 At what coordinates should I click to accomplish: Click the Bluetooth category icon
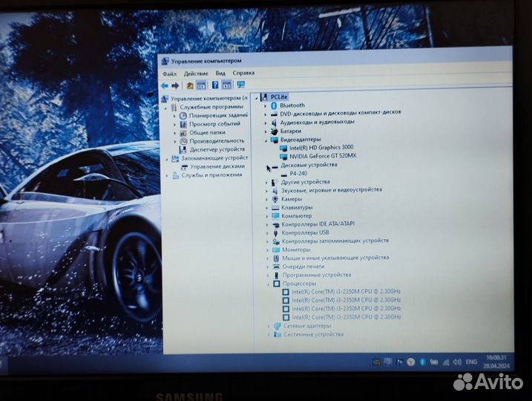point(274,105)
